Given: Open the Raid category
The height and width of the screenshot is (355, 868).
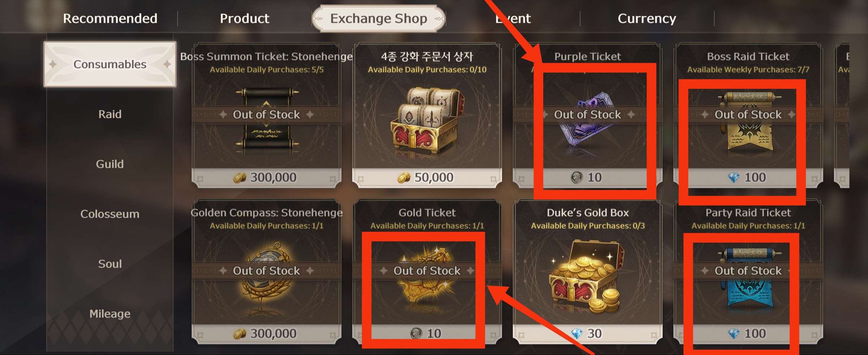Looking at the screenshot, I should (110, 114).
